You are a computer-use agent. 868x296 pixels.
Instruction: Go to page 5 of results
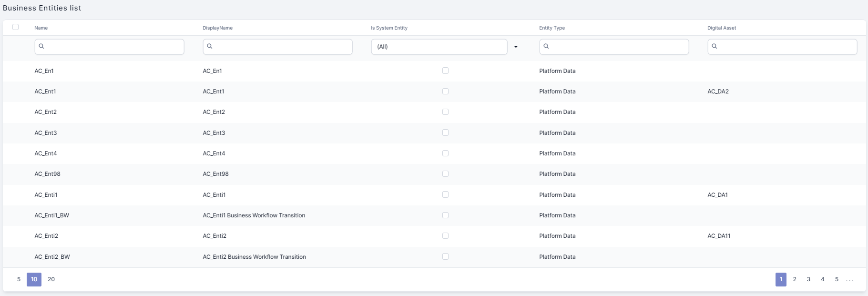click(837, 279)
